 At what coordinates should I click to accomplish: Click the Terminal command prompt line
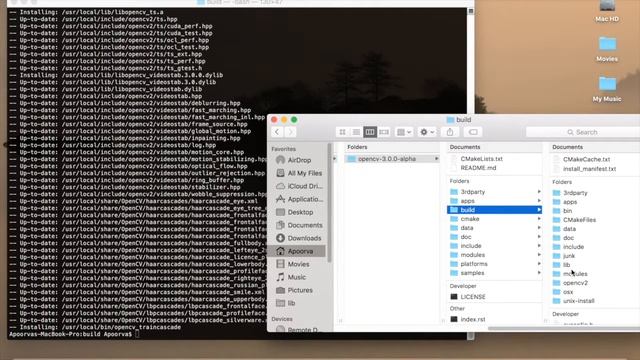coord(74,334)
